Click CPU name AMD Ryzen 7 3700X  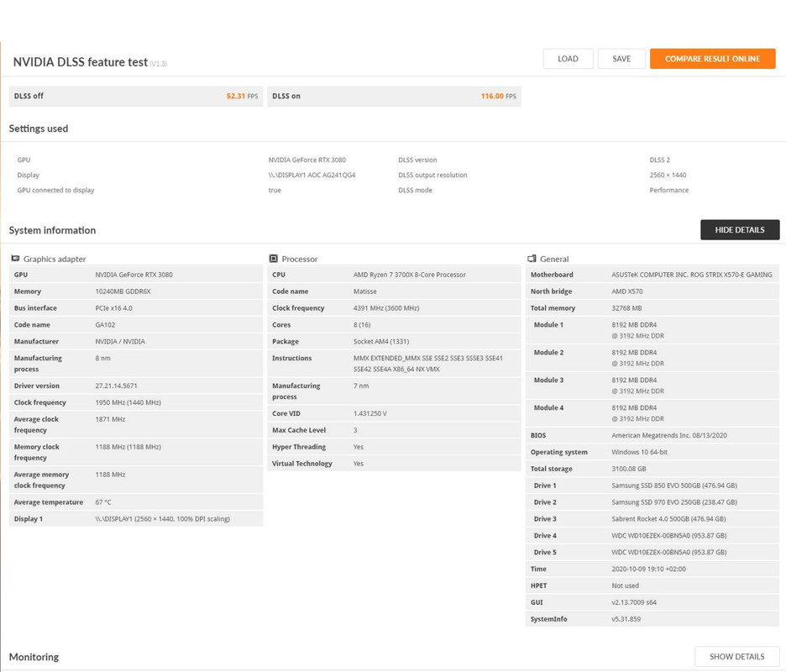[x=410, y=275]
